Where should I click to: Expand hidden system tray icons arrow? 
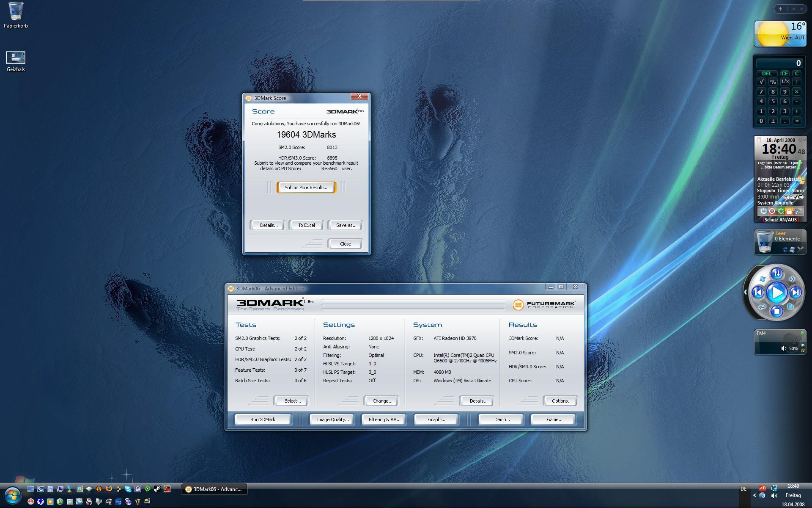click(x=754, y=495)
